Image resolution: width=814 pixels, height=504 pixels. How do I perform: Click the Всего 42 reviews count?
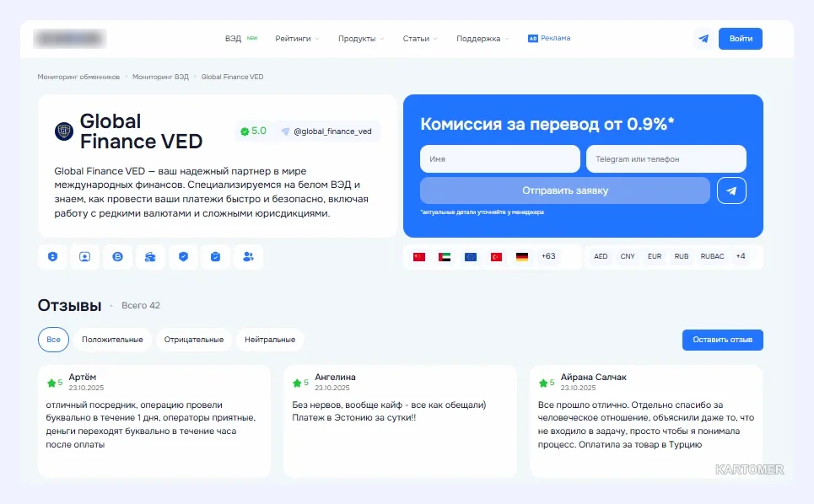pyautogui.click(x=141, y=305)
